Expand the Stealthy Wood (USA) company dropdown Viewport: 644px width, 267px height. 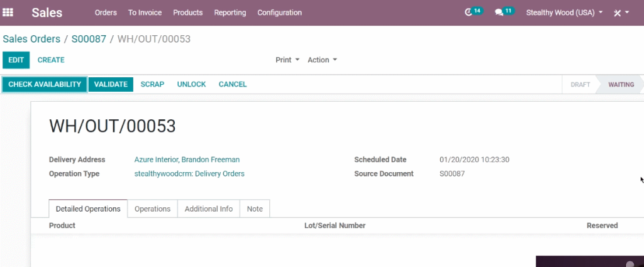pos(564,13)
